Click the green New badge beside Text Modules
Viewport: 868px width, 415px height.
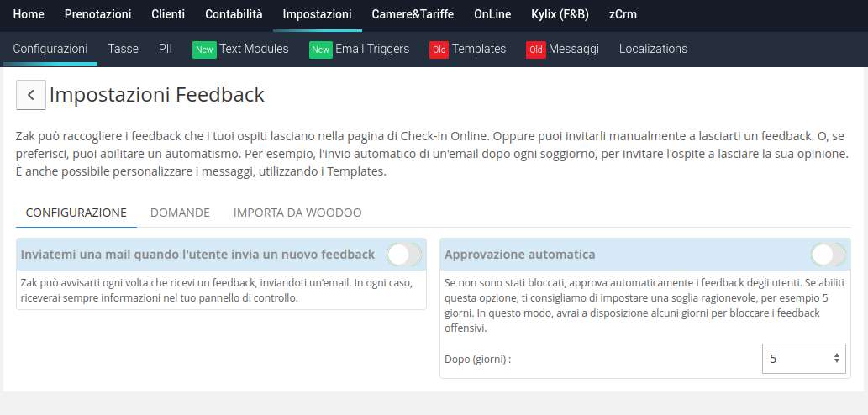(x=204, y=50)
